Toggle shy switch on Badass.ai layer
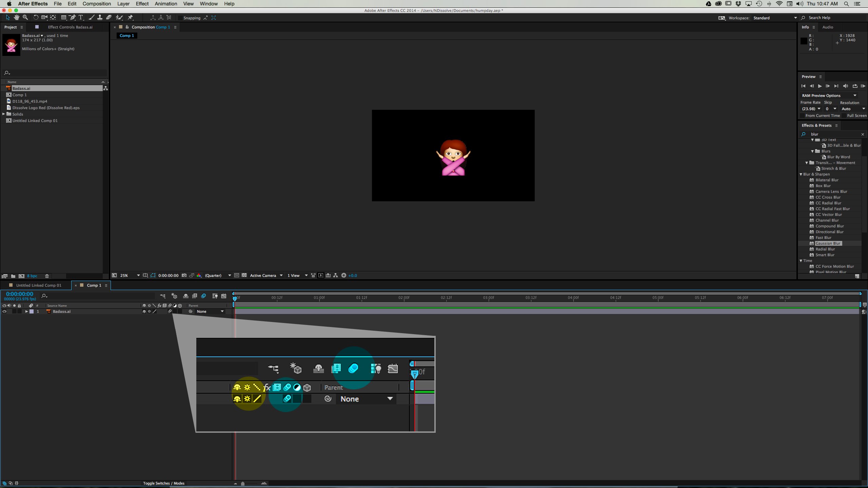The width and height of the screenshot is (868, 488). (144, 311)
